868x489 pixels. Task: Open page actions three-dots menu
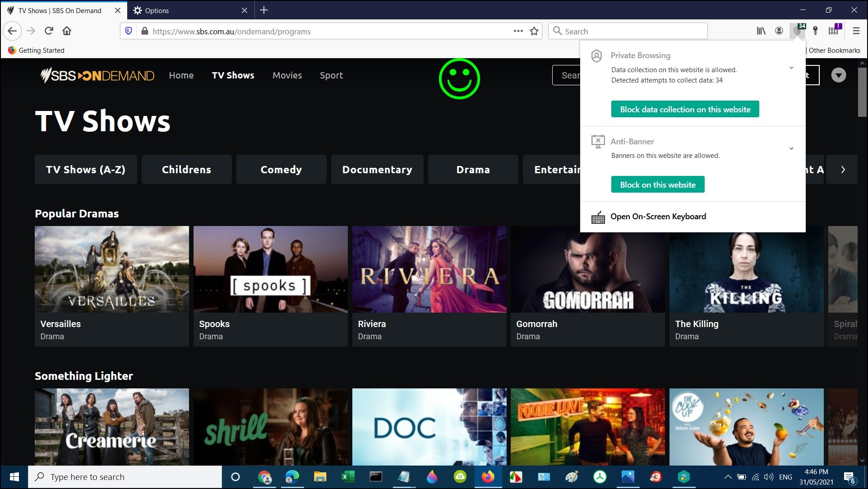(x=518, y=31)
